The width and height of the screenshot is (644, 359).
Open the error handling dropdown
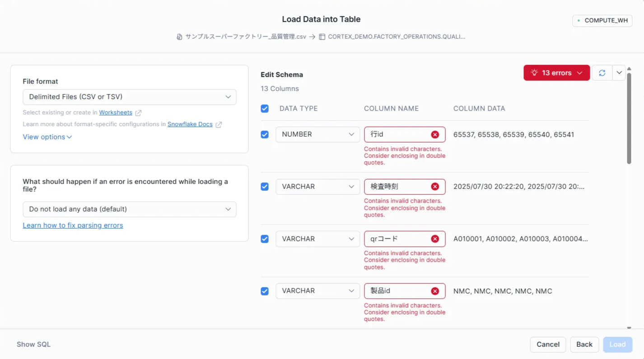pos(129,209)
